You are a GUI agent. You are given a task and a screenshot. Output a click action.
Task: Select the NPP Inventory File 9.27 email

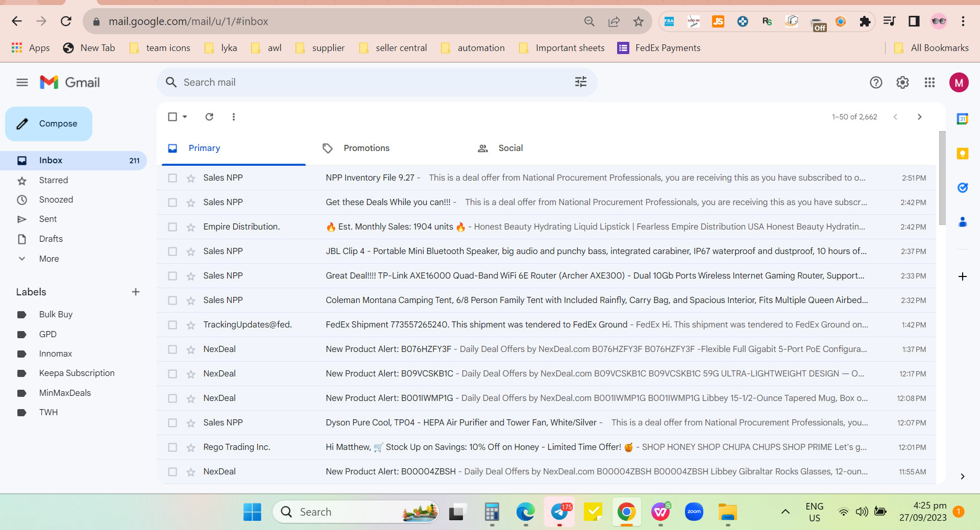click(173, 178)
